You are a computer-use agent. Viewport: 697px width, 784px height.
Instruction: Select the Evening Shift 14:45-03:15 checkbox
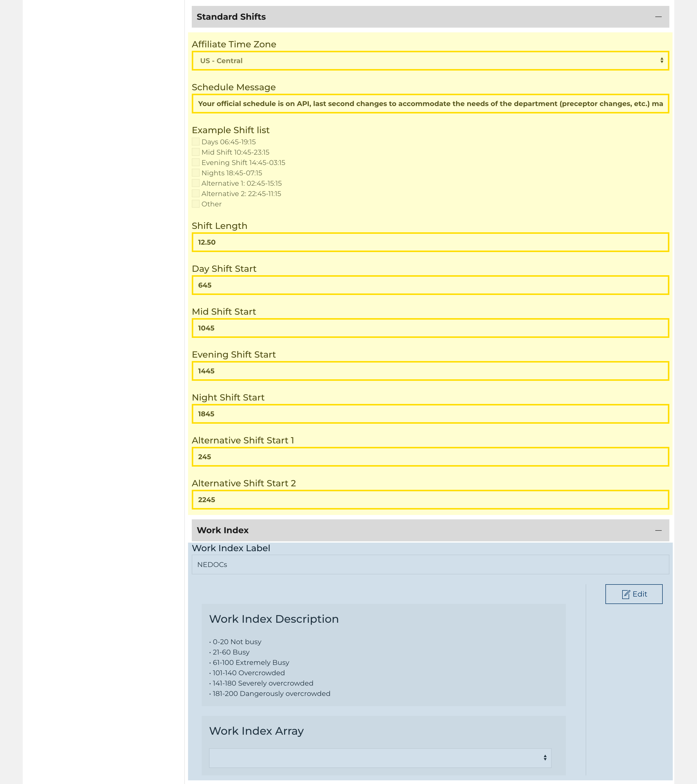[196, 163]
